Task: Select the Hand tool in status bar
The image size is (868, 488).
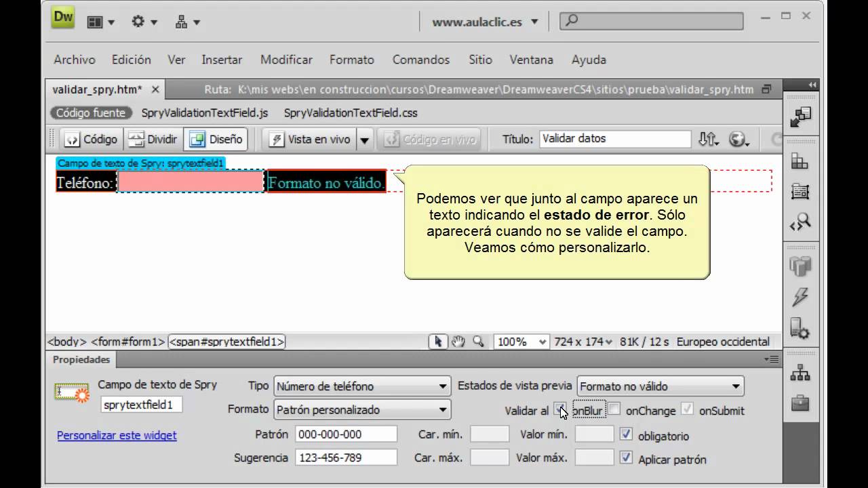Action: 458,342
